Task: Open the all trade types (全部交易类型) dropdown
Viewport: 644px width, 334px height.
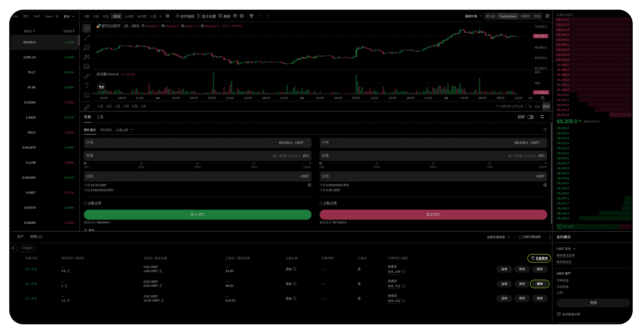Action: pos(498,237)
